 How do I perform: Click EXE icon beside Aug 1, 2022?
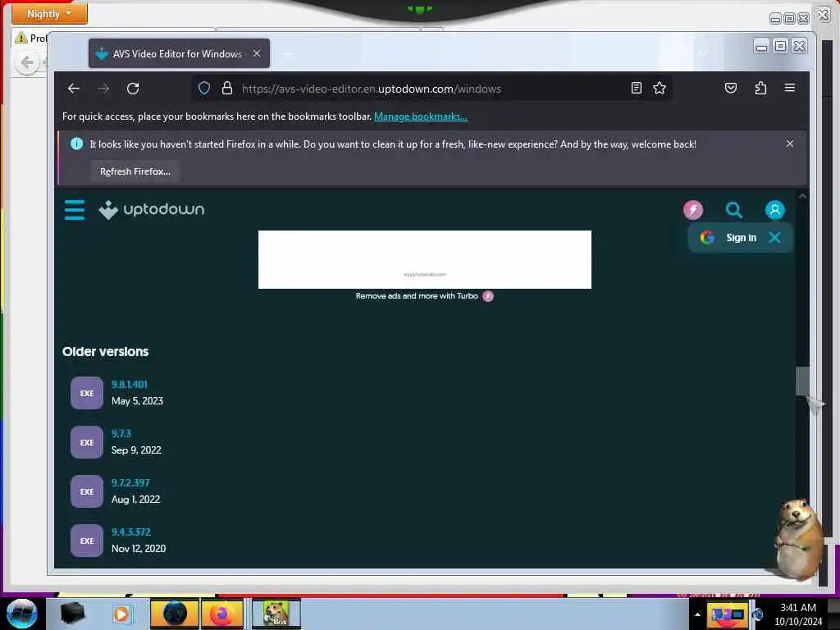87,491
